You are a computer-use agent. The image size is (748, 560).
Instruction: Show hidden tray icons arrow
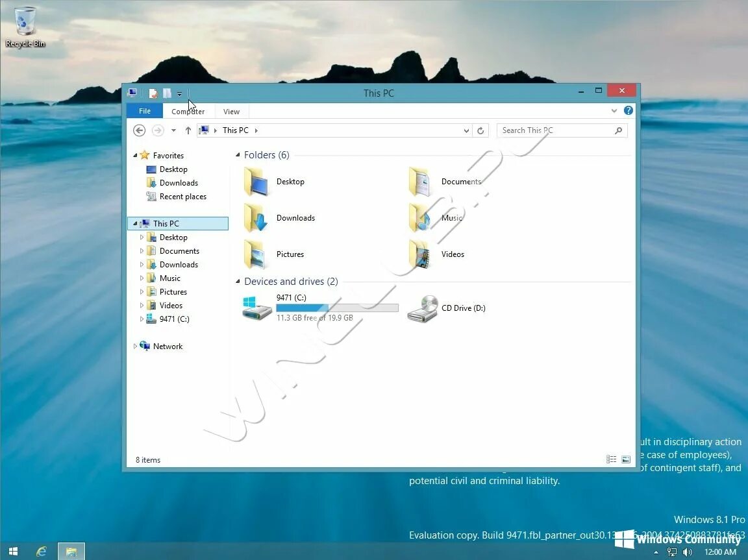(x=656, y=552)
